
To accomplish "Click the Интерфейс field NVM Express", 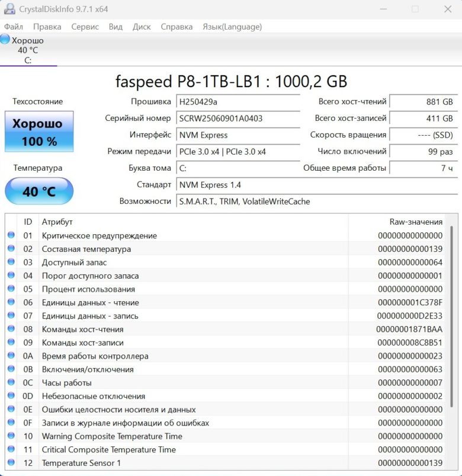I will pyautogui.click(x=238, y=135).
